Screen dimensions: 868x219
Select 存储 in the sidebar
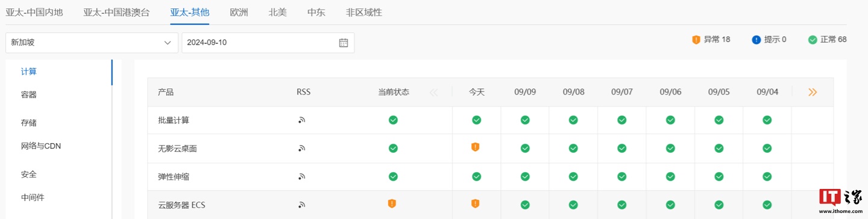click(x=29, y=123)
